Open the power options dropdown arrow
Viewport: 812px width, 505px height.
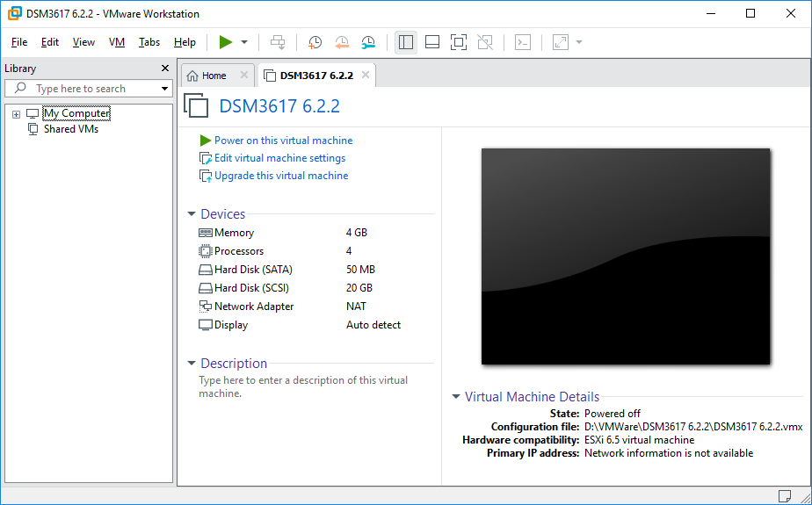[244, 42]
